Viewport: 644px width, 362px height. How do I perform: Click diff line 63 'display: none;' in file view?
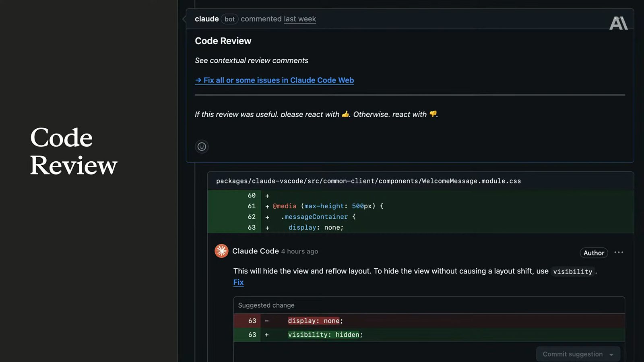coord(421,228)
